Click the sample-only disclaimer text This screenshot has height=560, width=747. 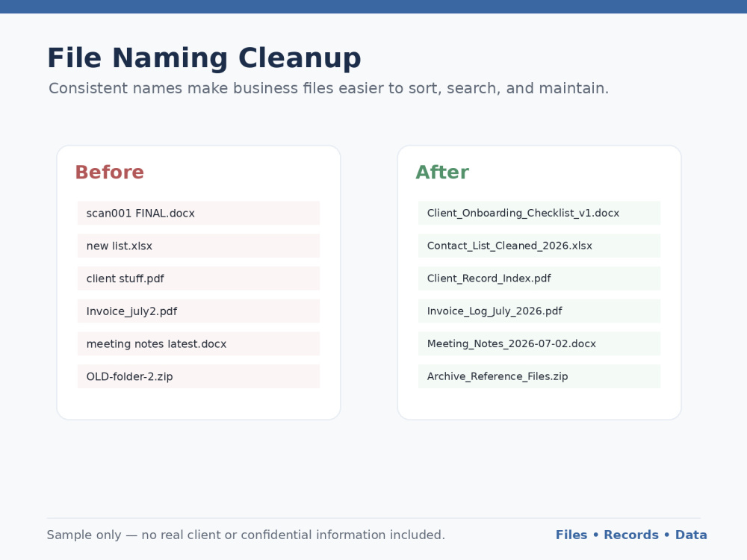click(x=246, y=535)
